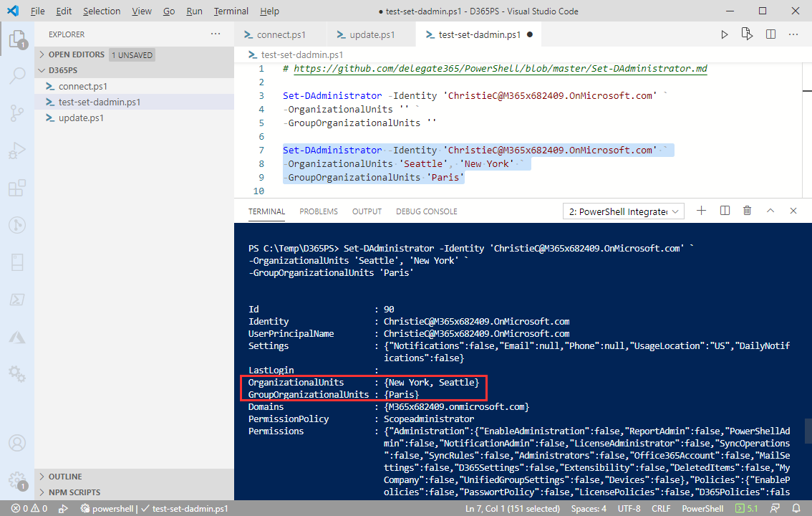Add a new terminal with plus icon
Viewport: 812px width, 516px height.
pos(702,211)
